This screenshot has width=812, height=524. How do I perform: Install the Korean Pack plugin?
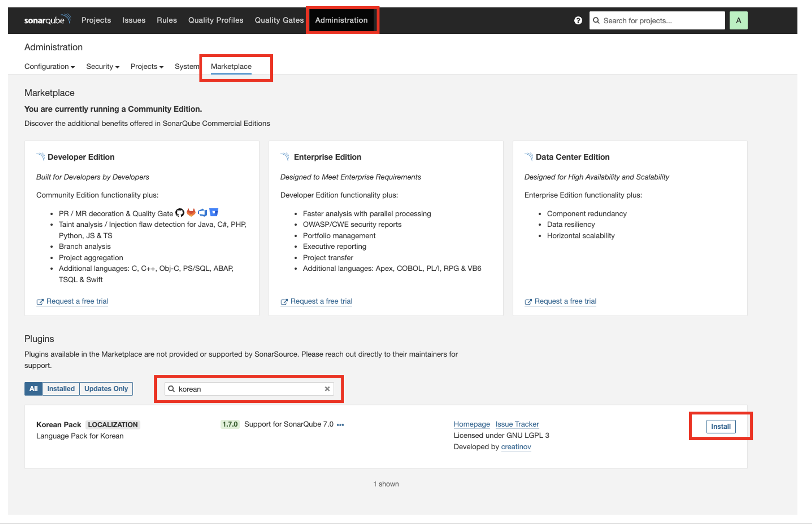(x=721, y=426)
